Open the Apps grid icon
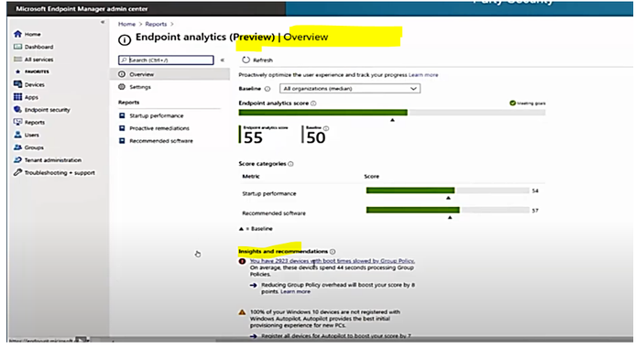644x348 pixels. coord(17,97)
